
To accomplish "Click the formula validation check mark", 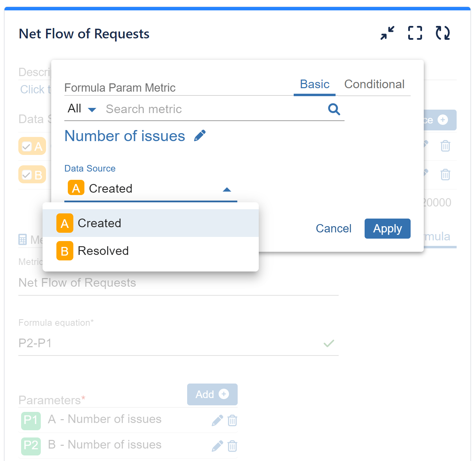I will (329, 343).
